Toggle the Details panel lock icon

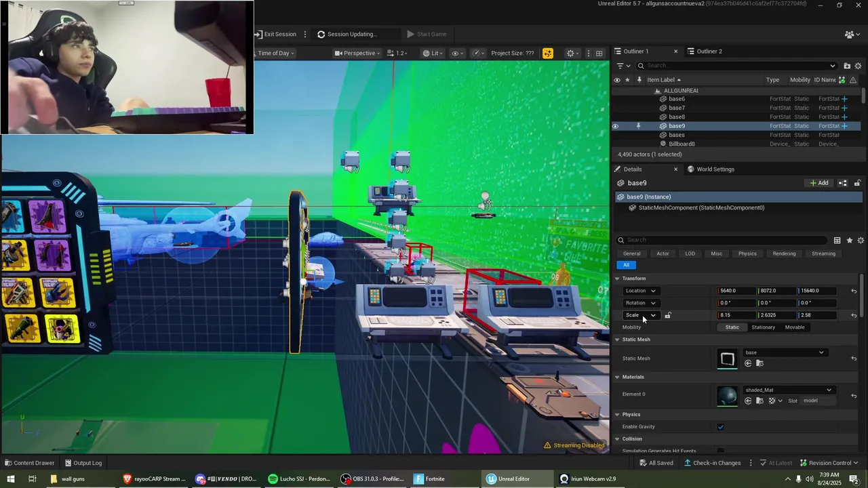(x=857, y=183)
